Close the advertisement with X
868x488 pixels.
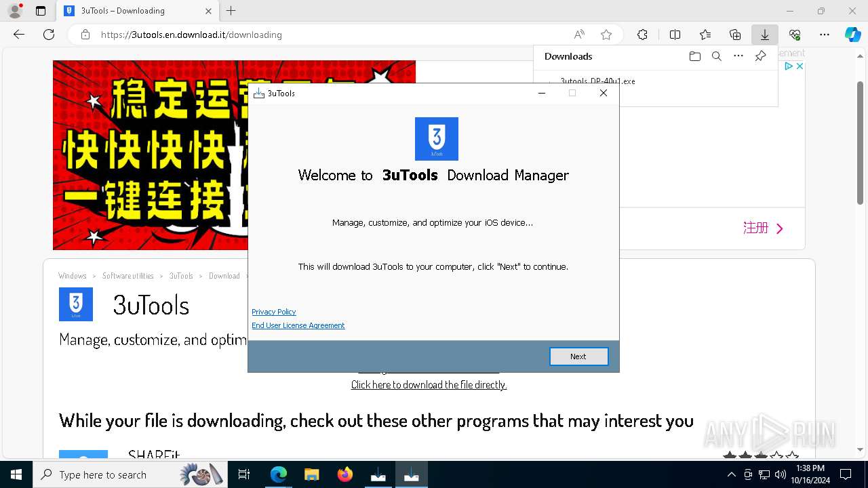click(x=800, y=66)
